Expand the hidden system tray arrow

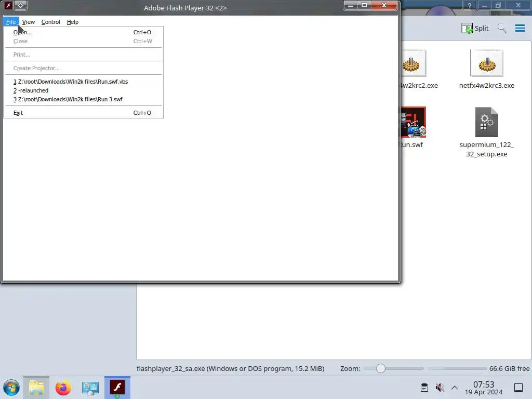pyautogui.click(x=455, y=388)
